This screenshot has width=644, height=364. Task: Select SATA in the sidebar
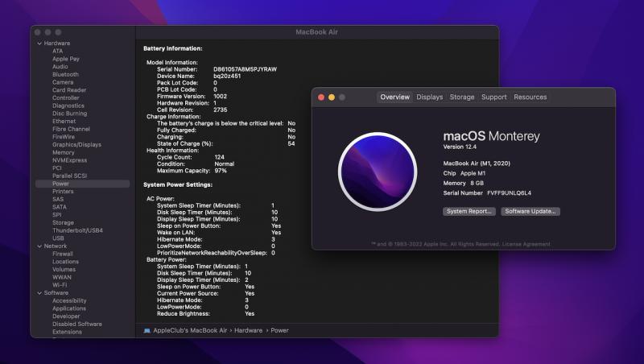(x=59, y=207)
